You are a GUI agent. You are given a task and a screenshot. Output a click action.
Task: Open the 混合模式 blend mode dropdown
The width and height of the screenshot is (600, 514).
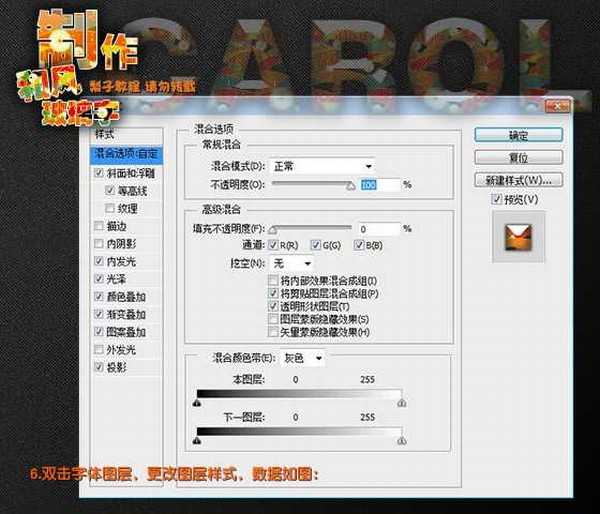pos(321,165)
